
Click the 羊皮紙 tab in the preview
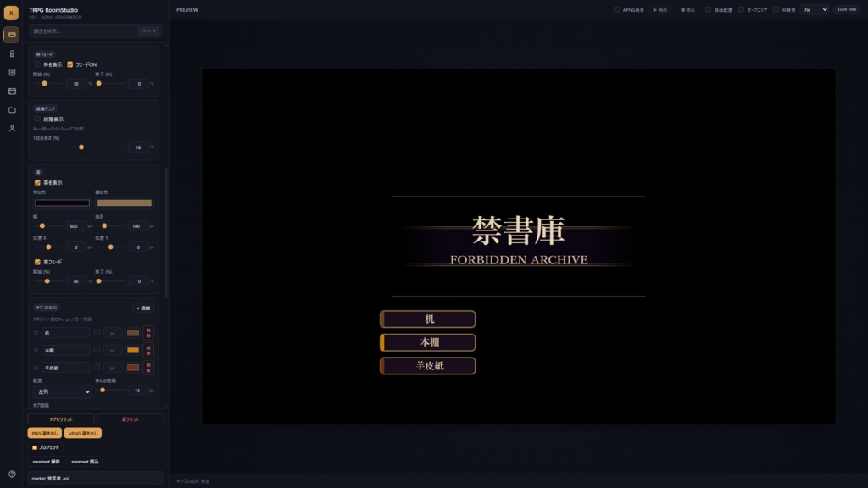(427, 366)
